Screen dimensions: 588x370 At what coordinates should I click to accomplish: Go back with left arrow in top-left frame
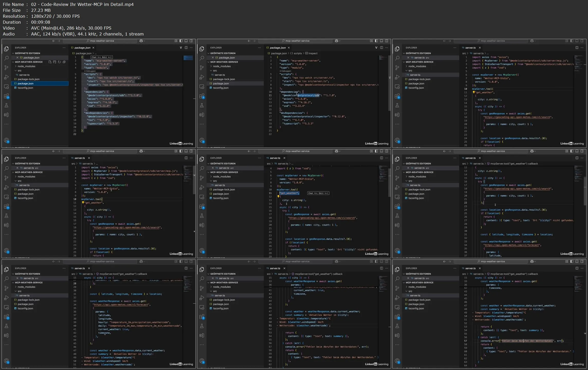tap(53, 41)
